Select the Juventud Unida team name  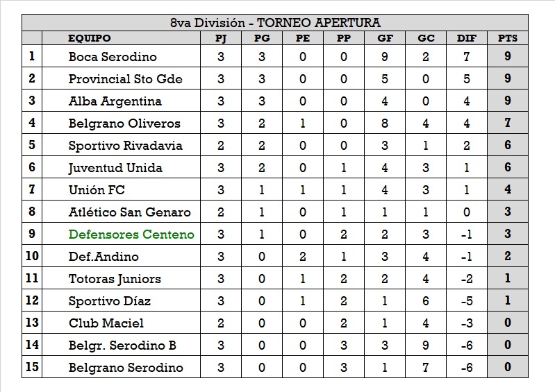click(x=115, y=168)
